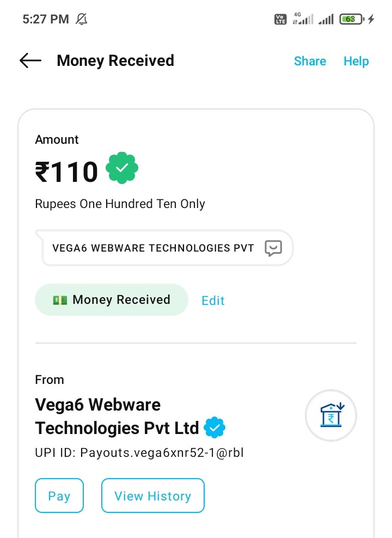392x538 pixels.
Task: Tap the Vega6 Webware Technologies Pvt Ltd name
Action: coord(117,417)
